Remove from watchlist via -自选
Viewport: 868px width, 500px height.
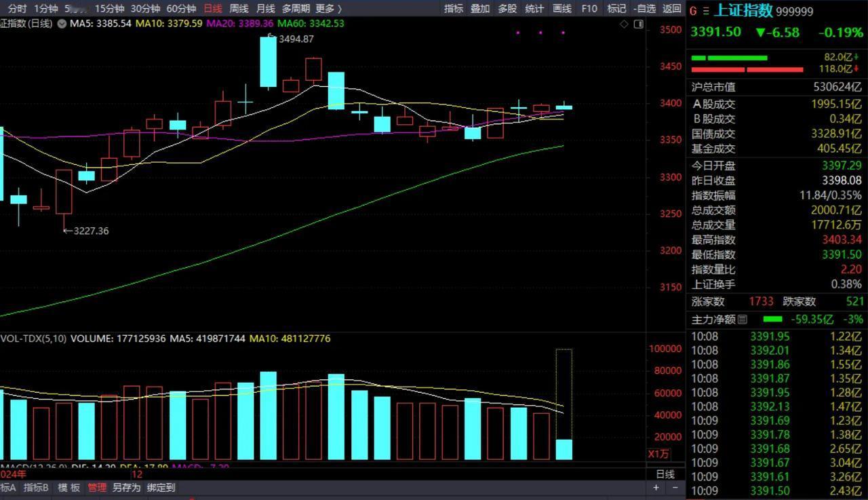coord(644,9)
